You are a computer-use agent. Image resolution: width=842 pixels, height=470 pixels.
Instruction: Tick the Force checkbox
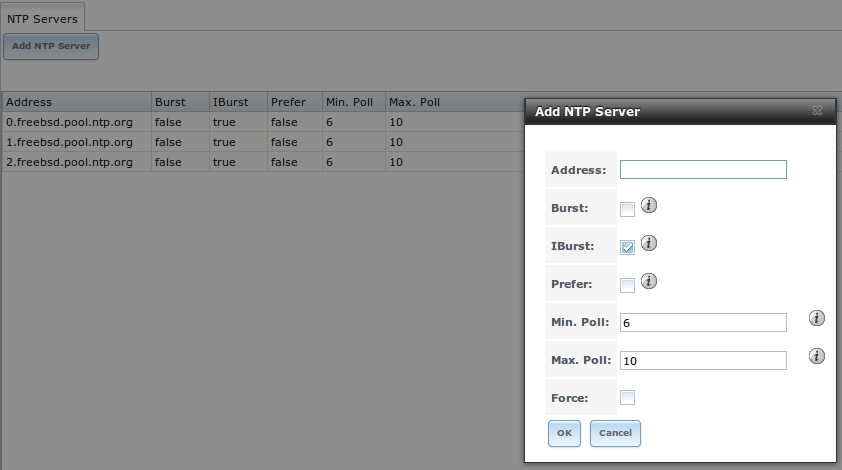click(627, 397)
